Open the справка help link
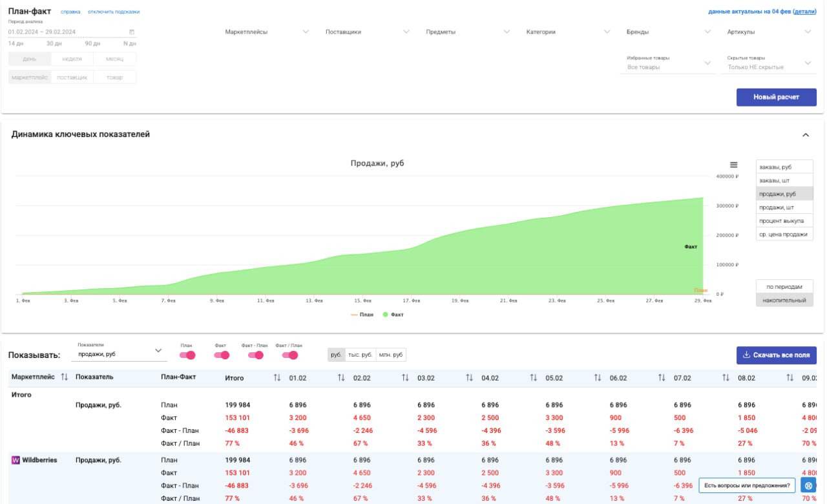This screenshot has height=504, width=827. point(70,12)
